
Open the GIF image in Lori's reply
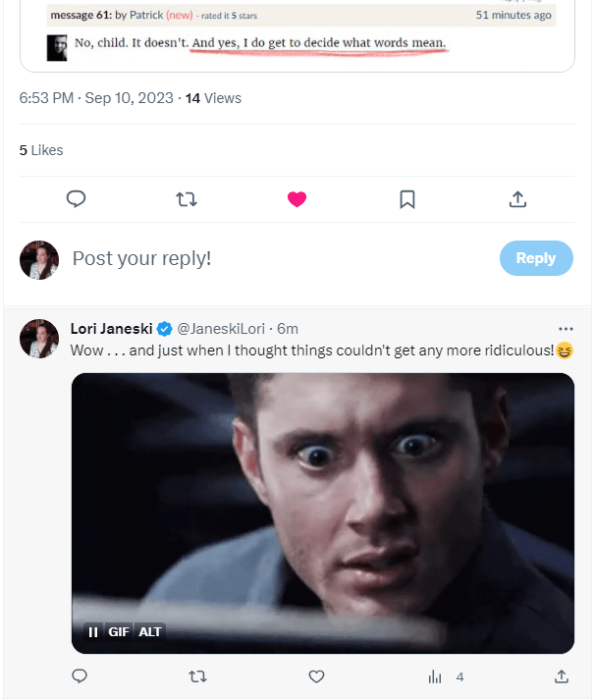click(322, 501)
